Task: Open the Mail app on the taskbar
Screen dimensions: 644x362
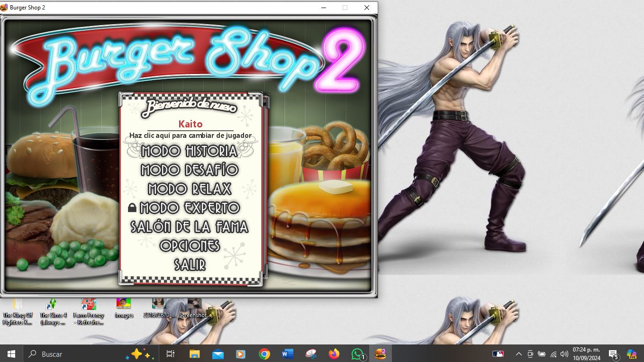Action: pos(218,354)
